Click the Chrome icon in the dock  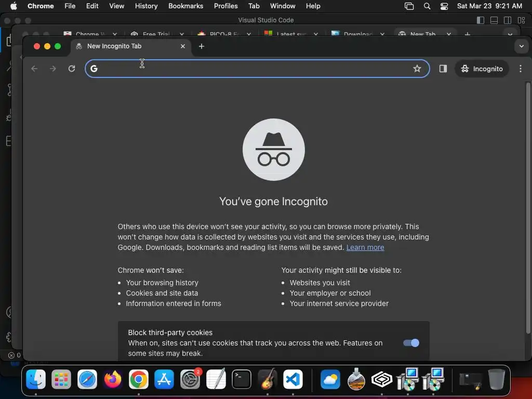pos(138,379)
